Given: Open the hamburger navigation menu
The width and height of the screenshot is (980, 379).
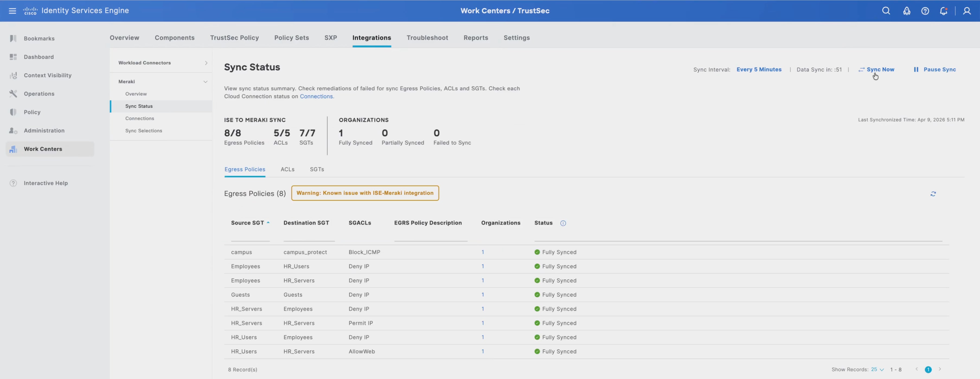Looking at the screenshot, I should click(x=12, y=11).
